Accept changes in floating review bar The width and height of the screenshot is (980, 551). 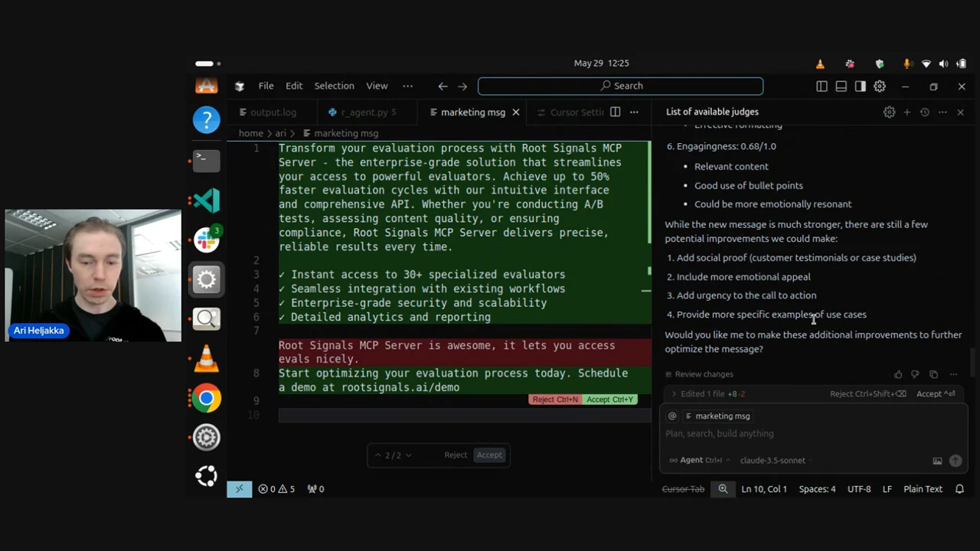point(489,455)
